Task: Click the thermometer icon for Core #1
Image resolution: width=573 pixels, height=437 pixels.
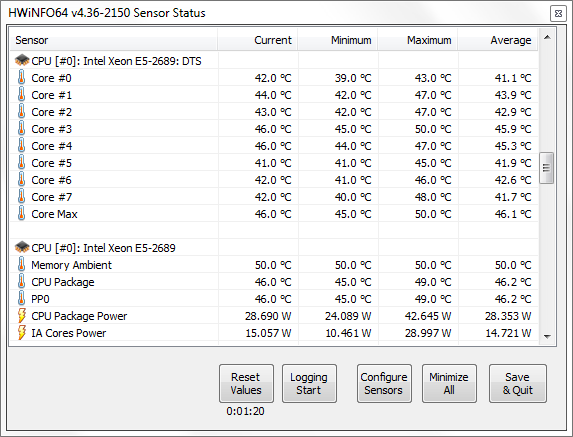Action: point(22,95)
